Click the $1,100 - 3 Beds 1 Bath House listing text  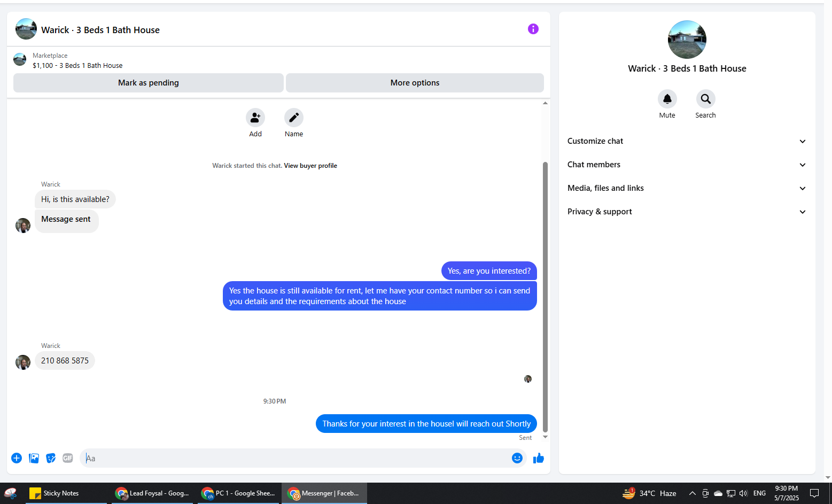click(77, 66)
